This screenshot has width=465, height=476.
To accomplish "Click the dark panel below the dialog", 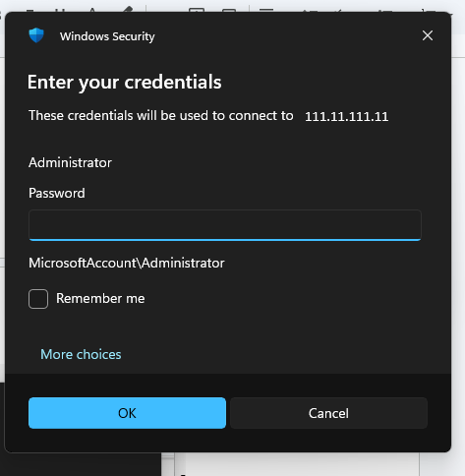I will (82, 465).
